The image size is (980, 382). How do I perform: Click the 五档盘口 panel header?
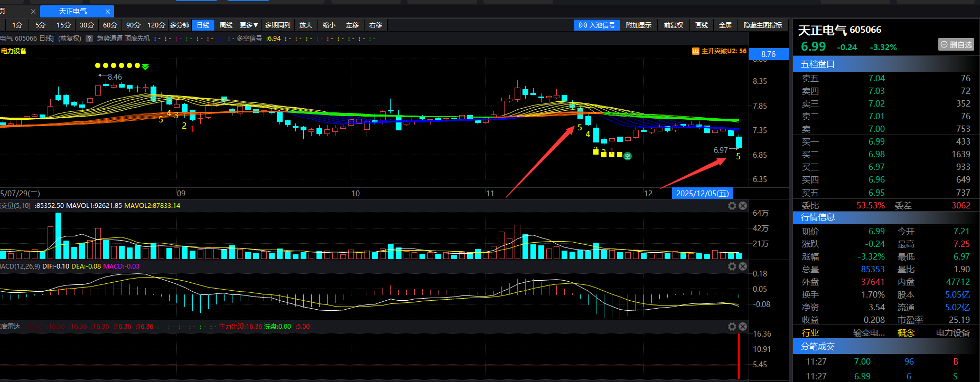coord(886,64)
